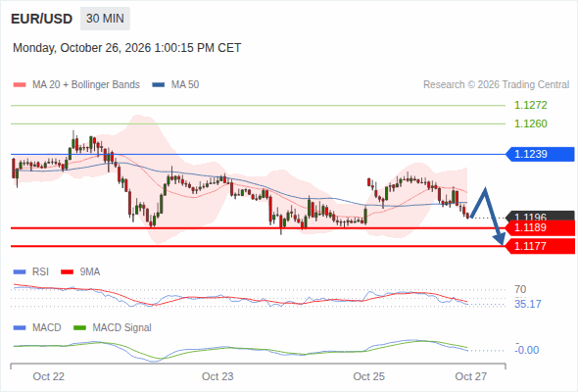Click the MACD legend swatch

[x=20, y=328]
